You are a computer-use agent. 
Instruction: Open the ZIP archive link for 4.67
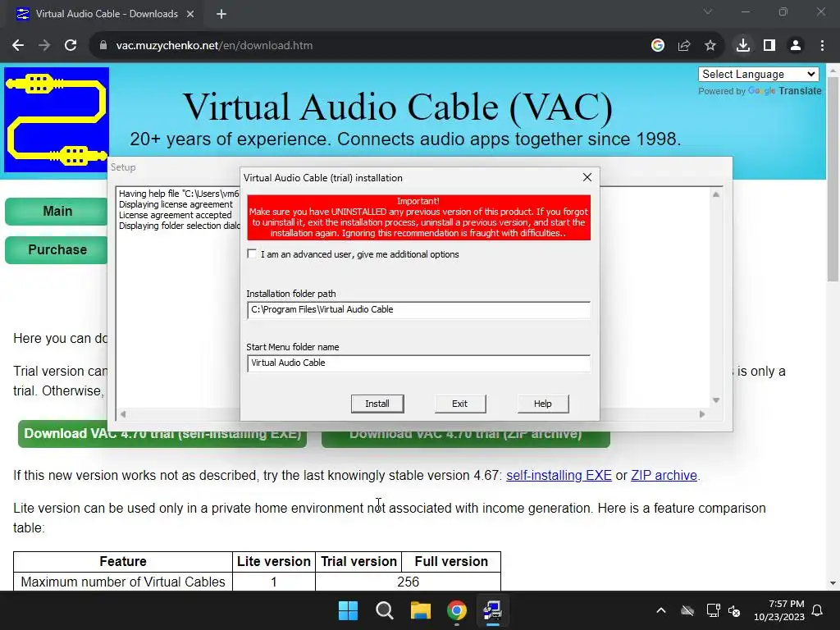[x=664, y=475]
